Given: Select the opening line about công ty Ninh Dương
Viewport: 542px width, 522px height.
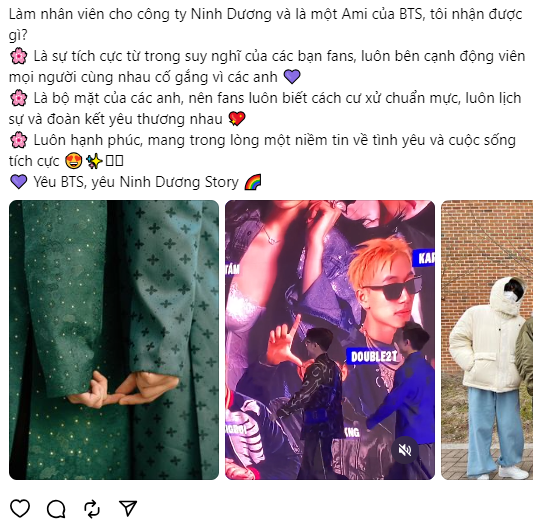Looking at the screenshot, I should tap(265, 25).
